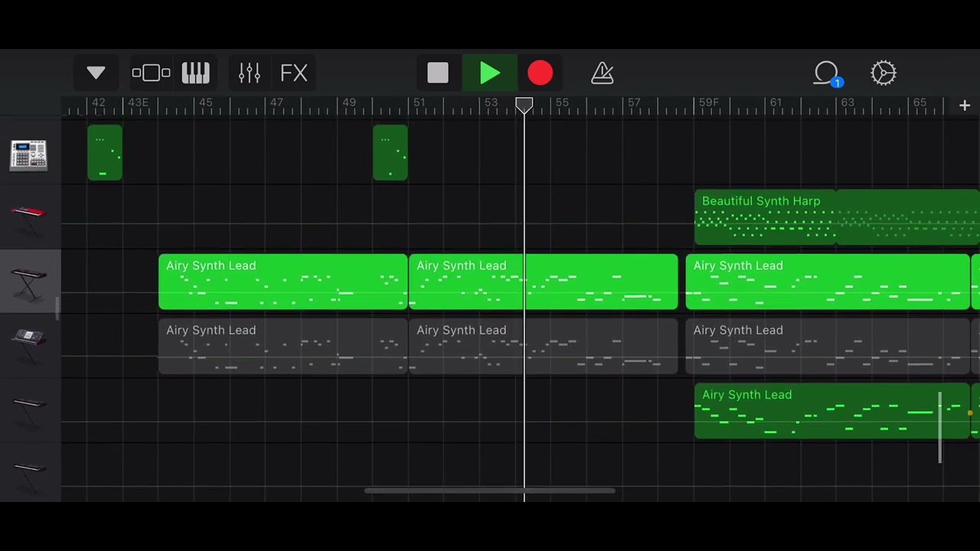Start recording with the red Record button
980x551 pixels.
[x=540, y=73]
